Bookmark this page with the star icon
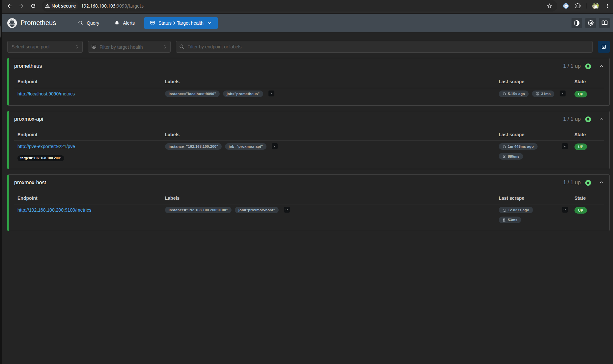613x364 pixels. pyautogui.click(x=549, y=6)
